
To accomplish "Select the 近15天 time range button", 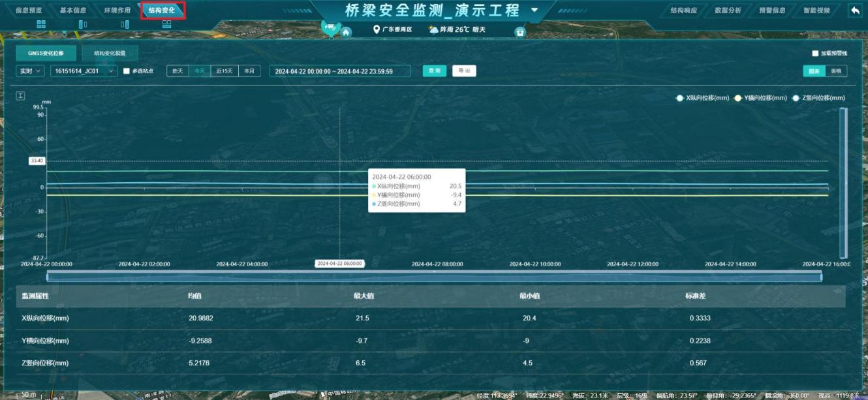I will (224, 71).
